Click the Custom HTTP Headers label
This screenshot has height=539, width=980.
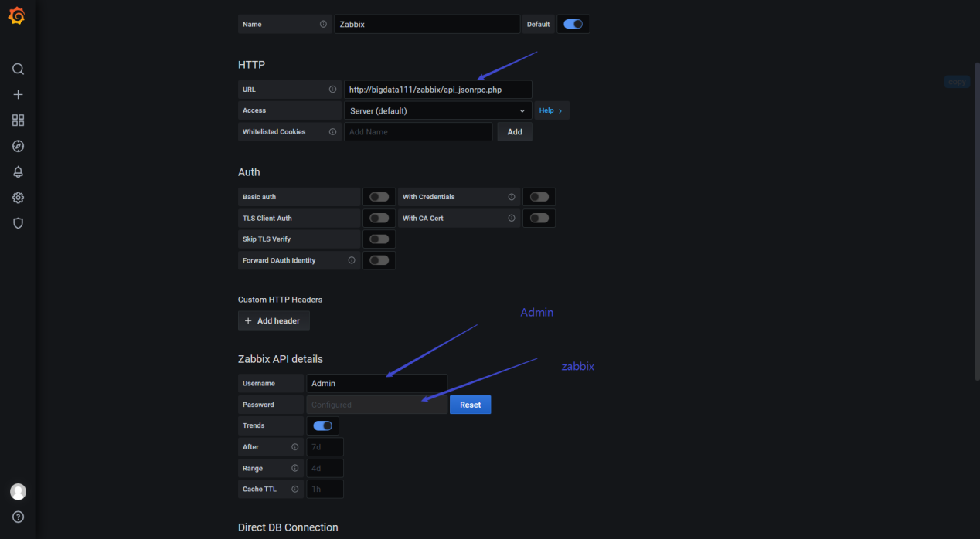click(280, 300)
